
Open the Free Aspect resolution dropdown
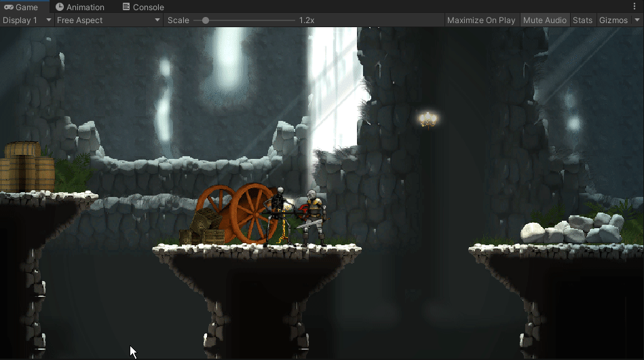109,20
